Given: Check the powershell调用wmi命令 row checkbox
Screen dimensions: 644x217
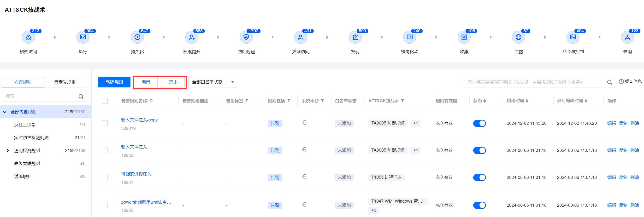Looking at the screenshot, I should click(x=105, y=206).
